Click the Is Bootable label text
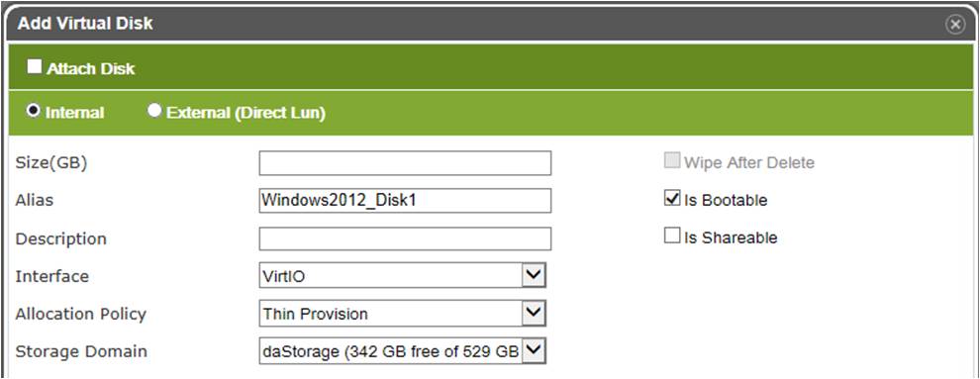980x379 pixels. tap(726, 201)
